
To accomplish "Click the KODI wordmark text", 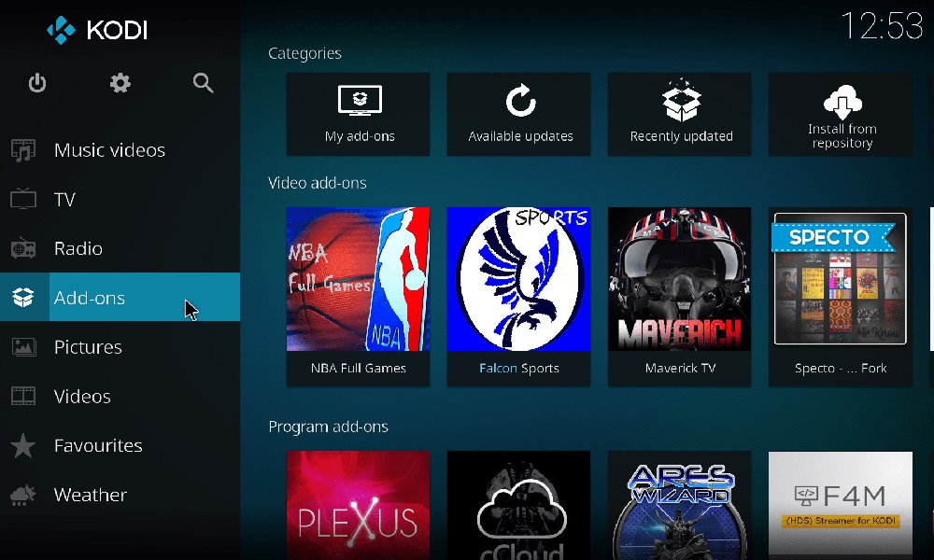I will tap(118, 30).
